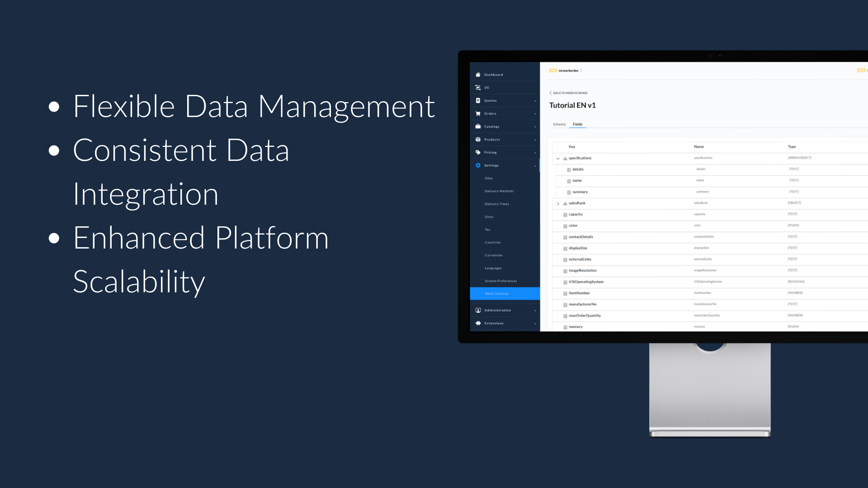Click the Administration user icon

point(478,310)
